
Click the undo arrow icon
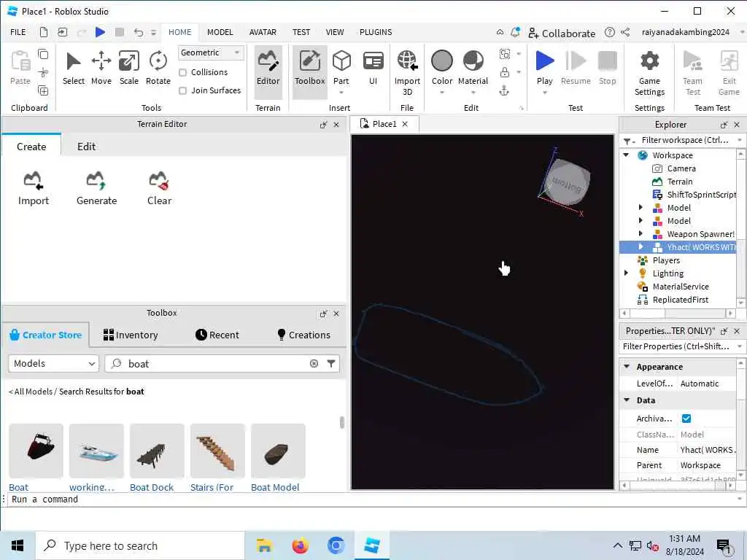pyautogui.click(x=138, y=32)
